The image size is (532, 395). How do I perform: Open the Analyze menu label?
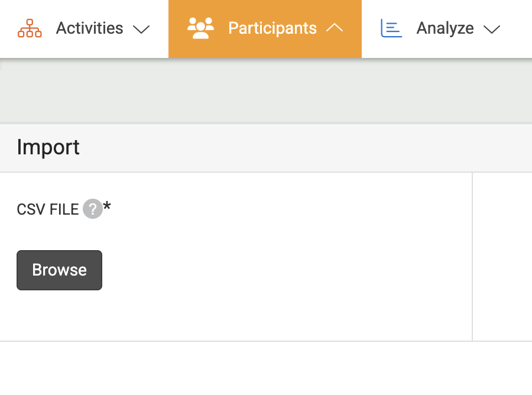(x=445, y=28)
